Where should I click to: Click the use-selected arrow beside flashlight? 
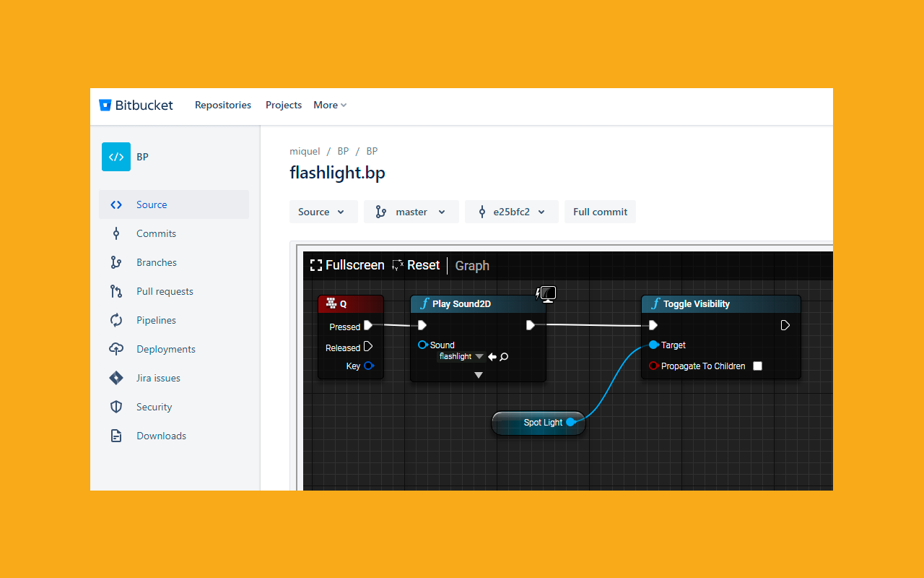pyautogui.click(x=492, y=356)
